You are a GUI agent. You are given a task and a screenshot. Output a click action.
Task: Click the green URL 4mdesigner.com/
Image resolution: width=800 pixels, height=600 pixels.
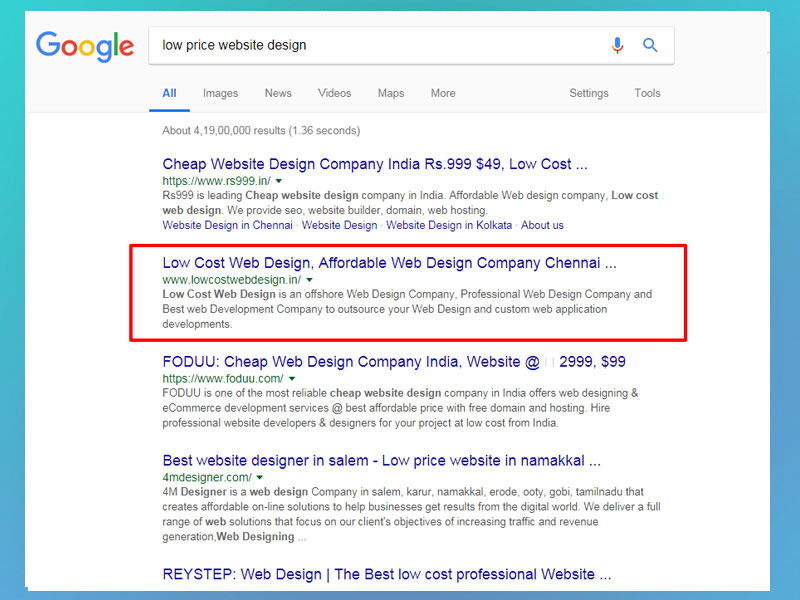tap(207, 478)
